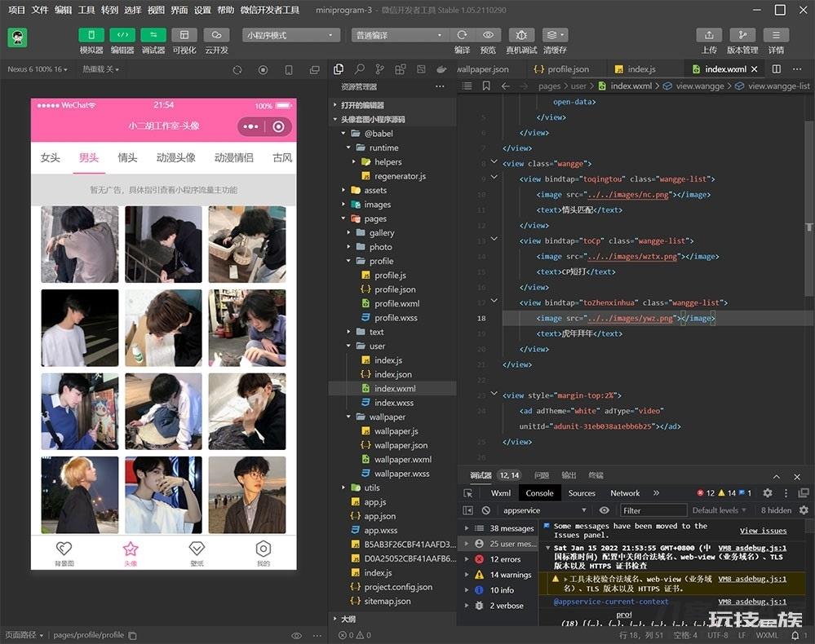Open the compile mode (普通编译) dropdown

(399, 35)
